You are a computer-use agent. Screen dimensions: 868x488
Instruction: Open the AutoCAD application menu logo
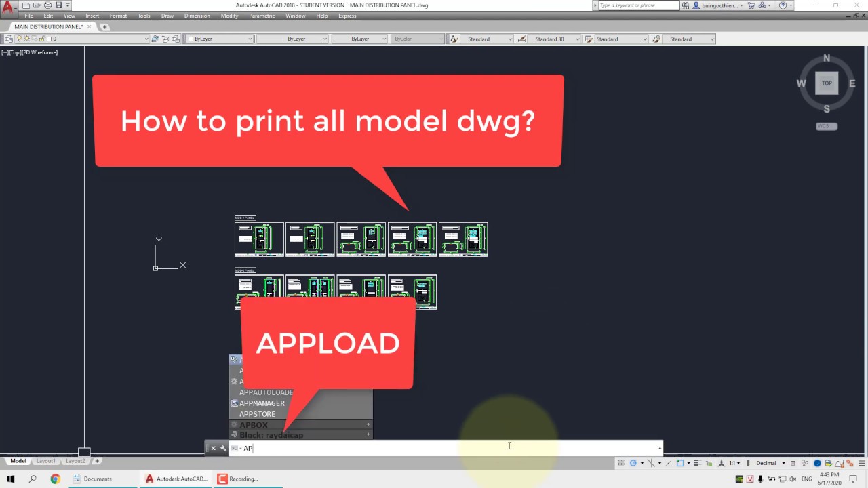click(x=9, y=9)
